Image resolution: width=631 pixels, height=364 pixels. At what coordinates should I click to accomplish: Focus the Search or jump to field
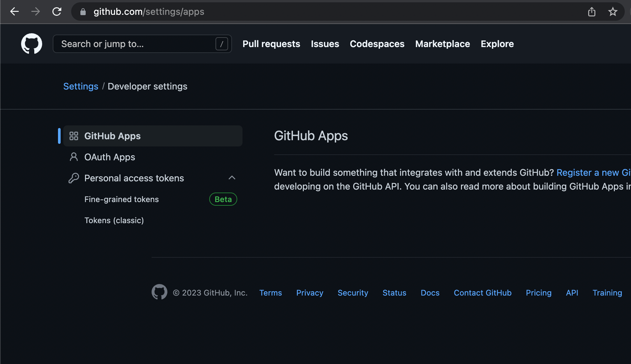[137, 44]
